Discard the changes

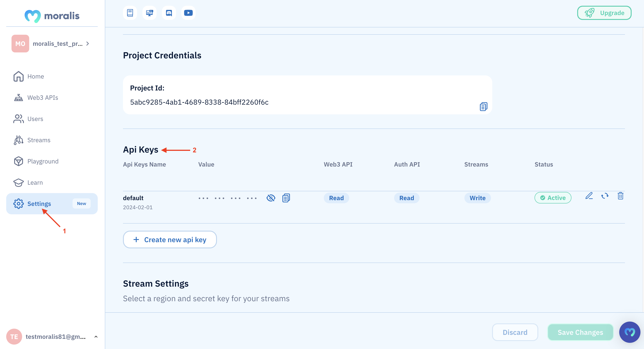[515, 332]
